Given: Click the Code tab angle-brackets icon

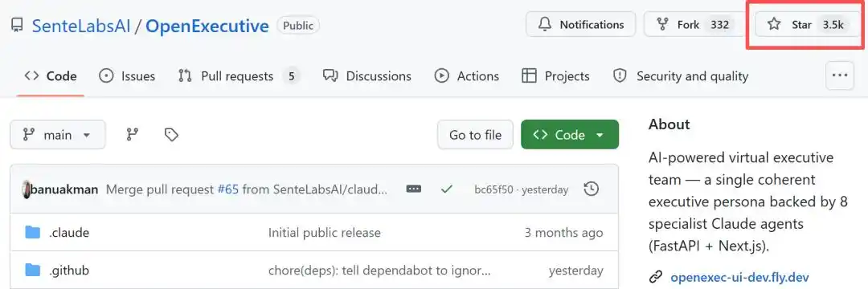Looking at the screenshot, I should (31, 75).
